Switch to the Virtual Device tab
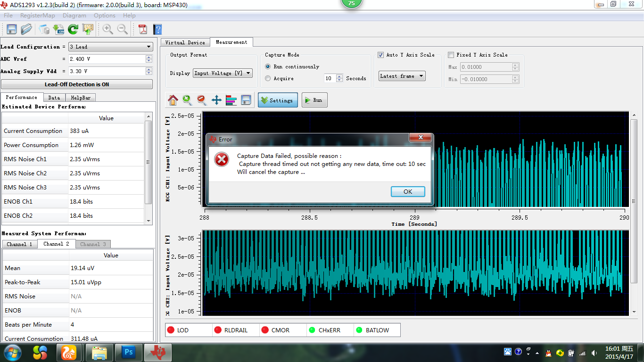 pyautogui.click(x=185, y=42)
